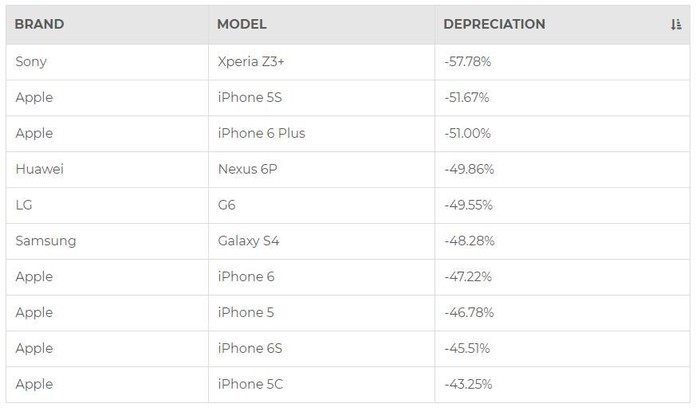Sort by the MODEL column header
Viewport: 700px width, 411px height.
click(x=242, y=24)
